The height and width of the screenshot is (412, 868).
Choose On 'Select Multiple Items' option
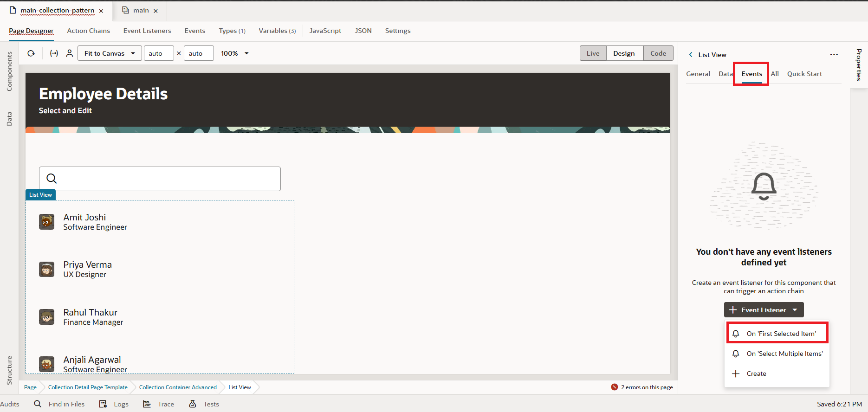pos(777,354)
